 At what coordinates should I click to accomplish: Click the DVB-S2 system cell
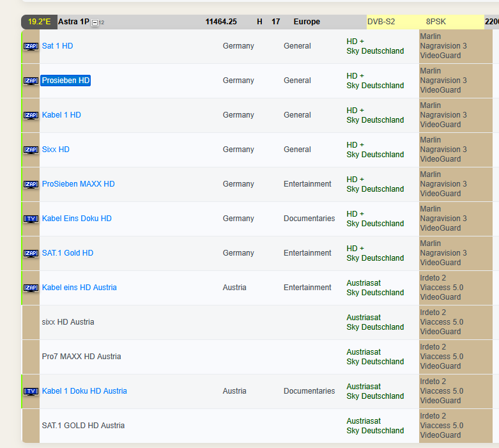(381, 22)
